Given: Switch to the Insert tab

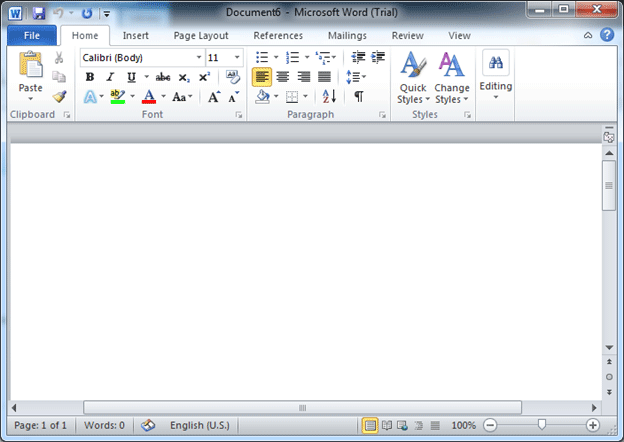Looking at the screenshot, I should [135, 35].
